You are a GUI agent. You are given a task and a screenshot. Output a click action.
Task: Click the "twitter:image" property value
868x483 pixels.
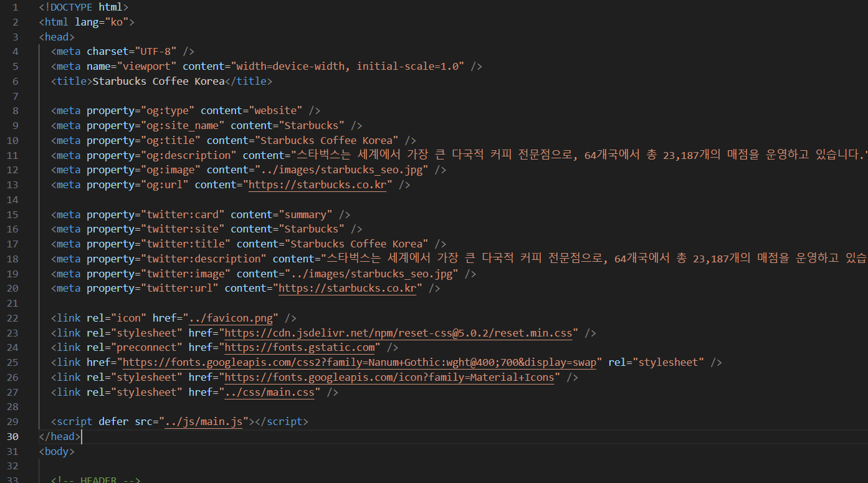(x=186, y=274)
